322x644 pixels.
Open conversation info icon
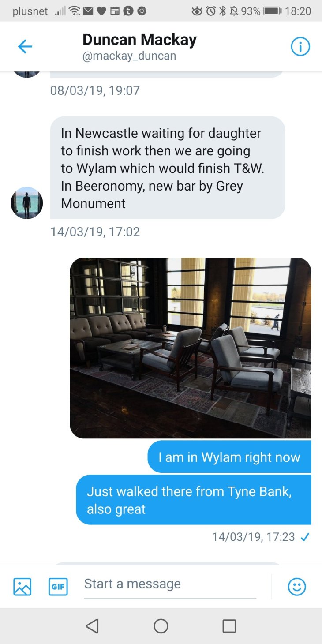pos(300,47)
